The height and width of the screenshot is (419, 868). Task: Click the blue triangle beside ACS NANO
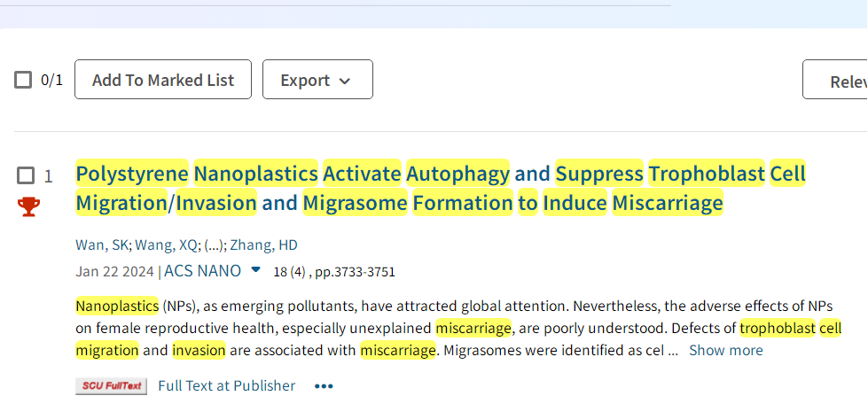255,270
